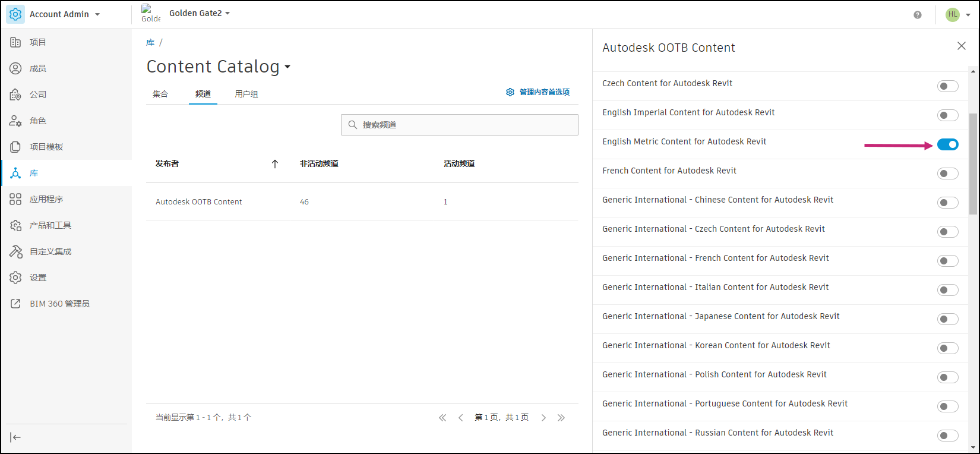Click the active channels count 1
980x454 pixels.
pyautogui.click(x=445, y=202)
